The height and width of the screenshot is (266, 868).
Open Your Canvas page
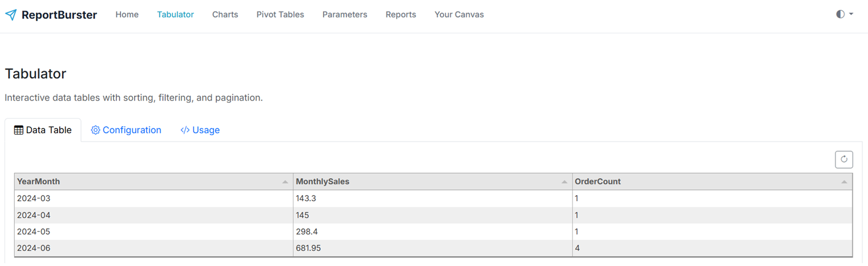pyautogui.click(x=459, y=15)
